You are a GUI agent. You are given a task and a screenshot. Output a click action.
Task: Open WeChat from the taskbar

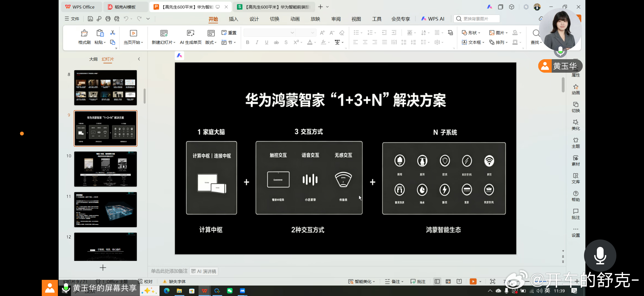pos(229,291)
